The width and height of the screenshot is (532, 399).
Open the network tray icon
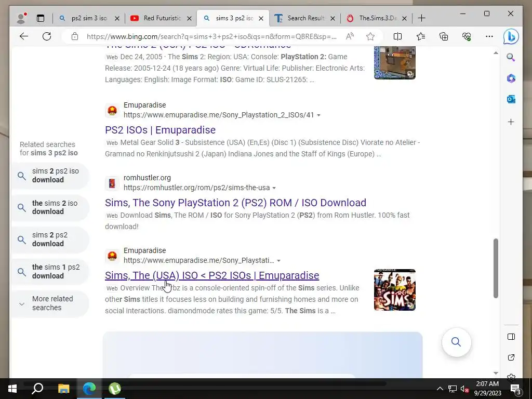(452, 389)
